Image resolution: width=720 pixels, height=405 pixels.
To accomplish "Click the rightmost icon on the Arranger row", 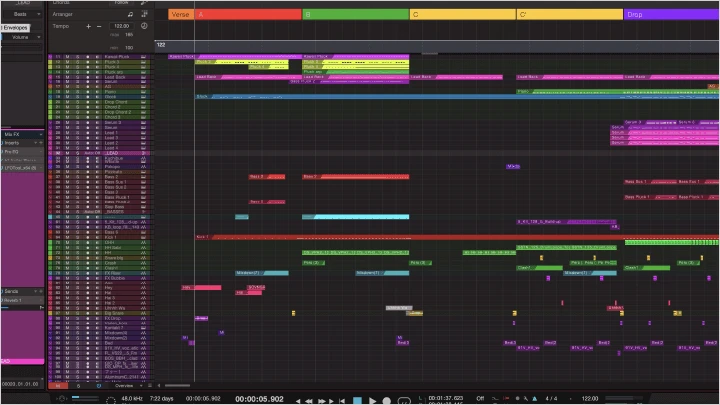I will coord(144,14).
